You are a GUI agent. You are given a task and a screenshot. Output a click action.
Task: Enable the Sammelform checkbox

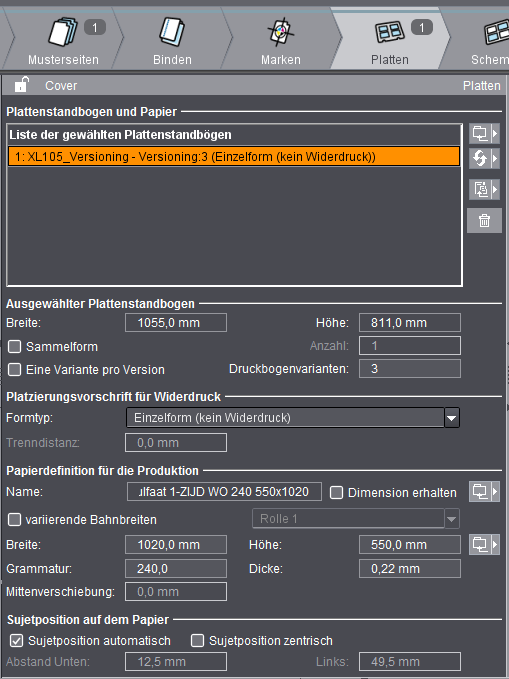pos(15,346)
